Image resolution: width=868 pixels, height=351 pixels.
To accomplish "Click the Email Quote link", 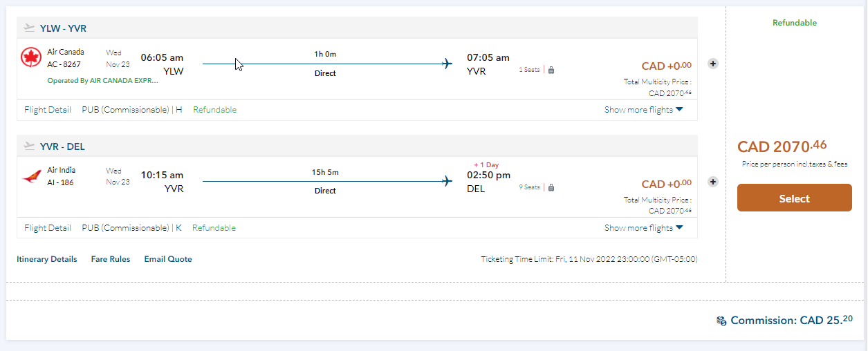I will click(x=168, y=260).
